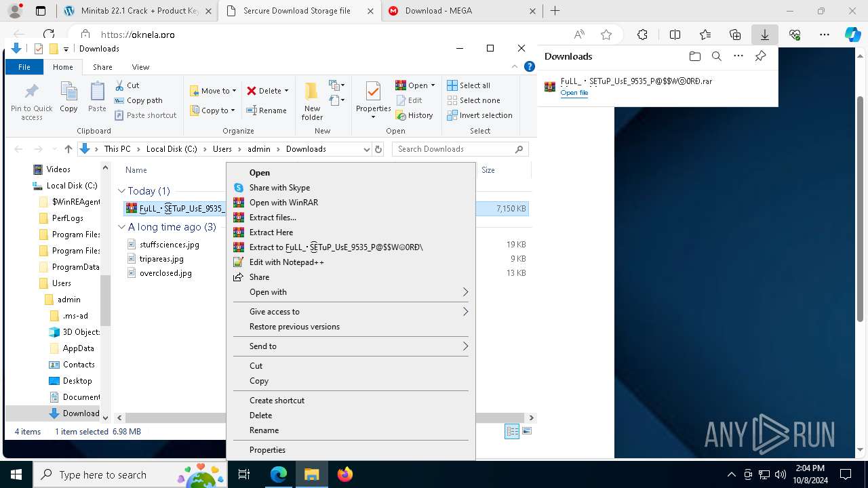Image resolution: width=868 pixels, height=488 pixels.
Task: Toggle Edge split screen icon
Action: (x=675, y=35)
